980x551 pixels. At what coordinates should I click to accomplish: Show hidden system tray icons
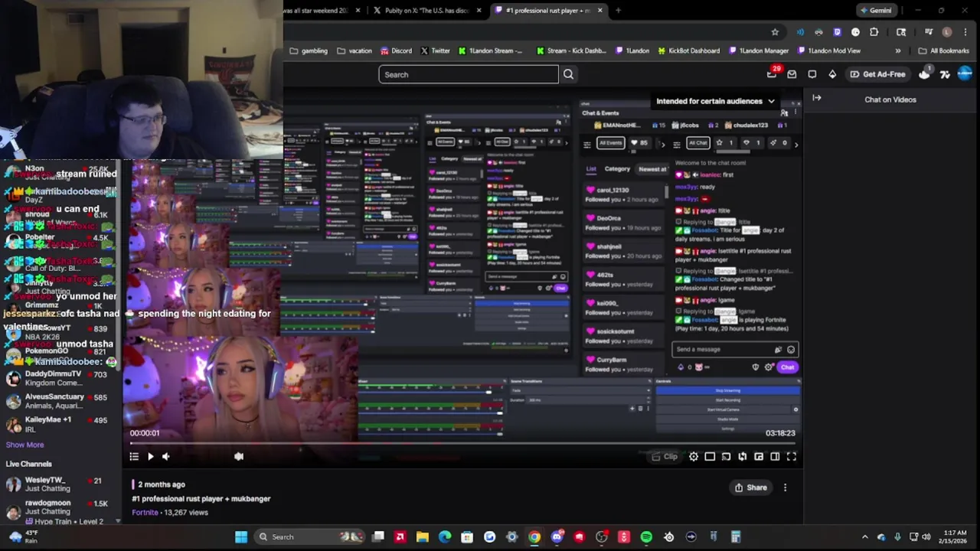pyautogui.click(x=865, y=536)
